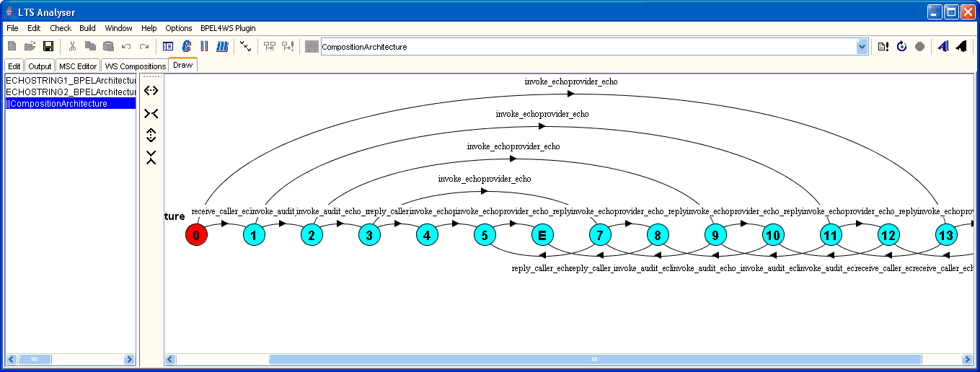Click the blue letter A font icon
The height and width of the screenshot is (372, 980).
click(943, 47)
